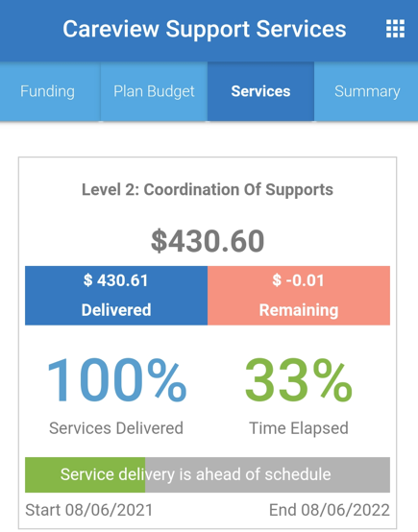Go to the Summary tab
Screen dimensions: 418x532
[366, 91]
